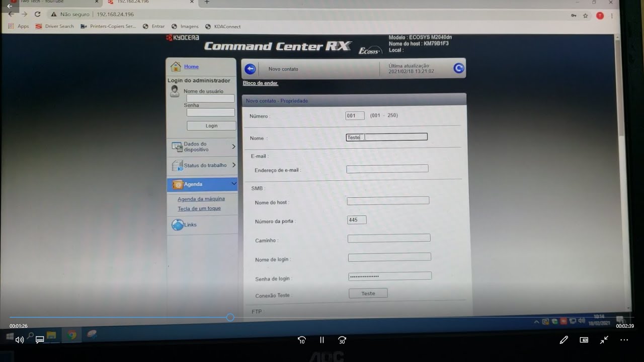Open a new Chrome tab

click(x=207, y=2)
